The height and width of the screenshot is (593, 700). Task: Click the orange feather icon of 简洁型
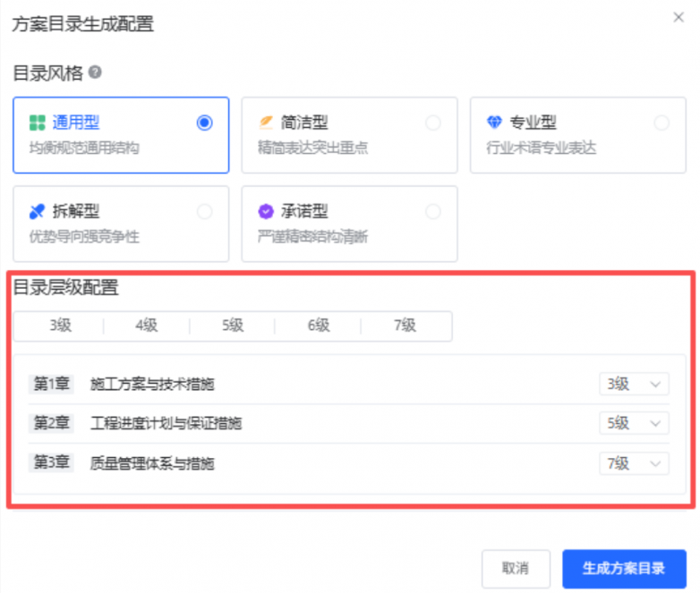tap(266, 123)
